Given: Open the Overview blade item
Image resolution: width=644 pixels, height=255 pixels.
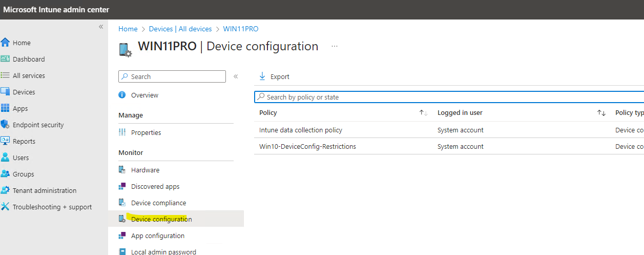Looking at the screenshot, I should [x=144, y=95].
